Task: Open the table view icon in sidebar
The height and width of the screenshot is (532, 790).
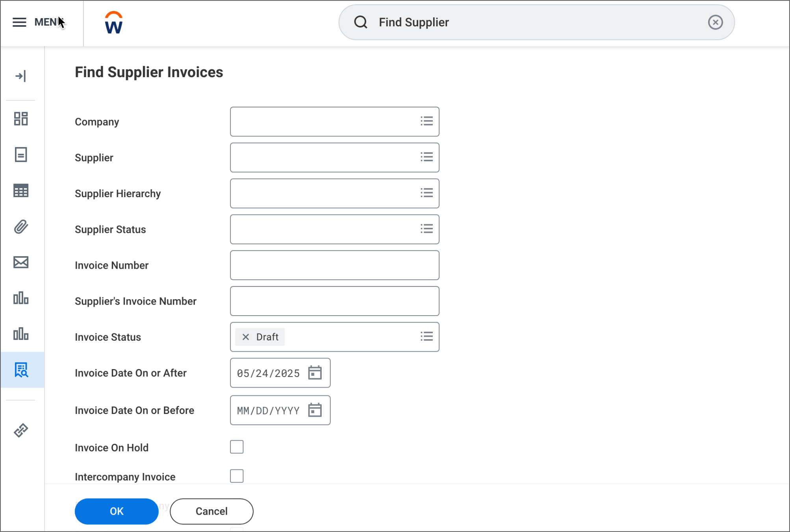Action: pos(21,190)
